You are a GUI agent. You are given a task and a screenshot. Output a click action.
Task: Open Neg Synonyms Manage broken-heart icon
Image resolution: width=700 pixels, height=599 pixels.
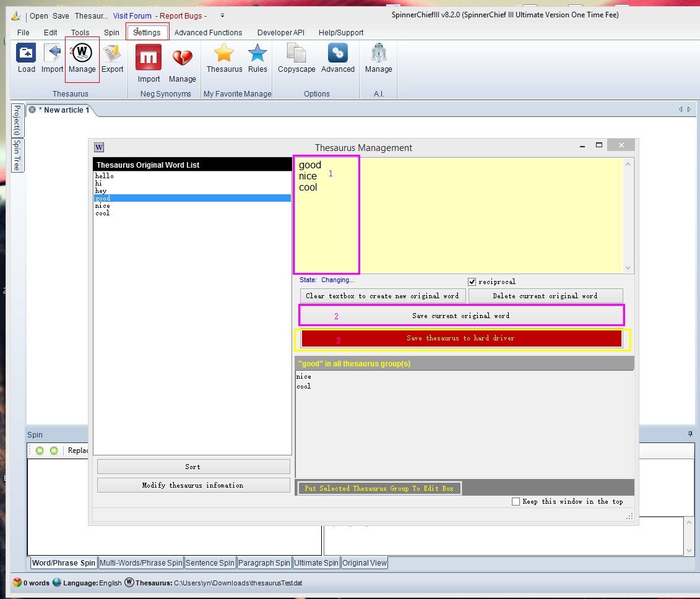coord(182,62)
